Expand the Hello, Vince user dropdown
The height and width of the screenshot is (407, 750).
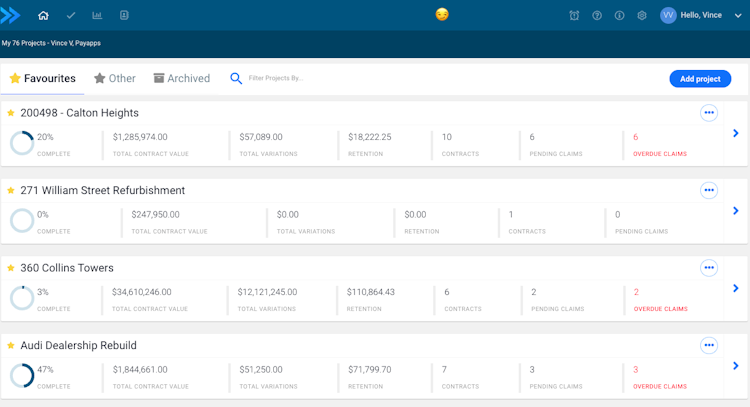coord(738,15)
